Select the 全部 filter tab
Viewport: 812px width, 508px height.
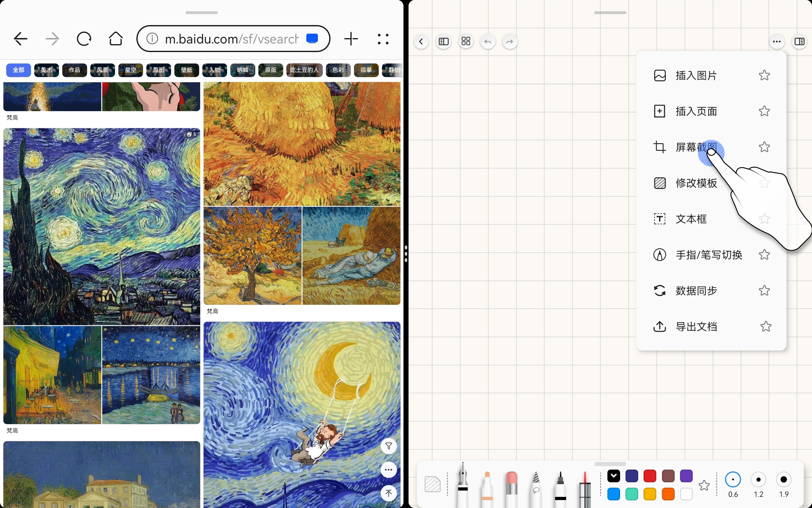point(18,70)
